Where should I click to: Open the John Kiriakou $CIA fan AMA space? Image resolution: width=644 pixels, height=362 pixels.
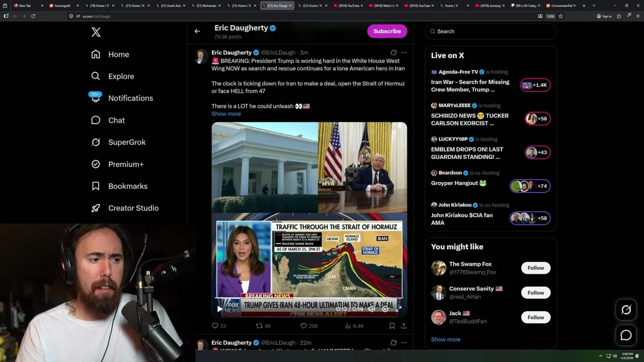coord(491,215)
